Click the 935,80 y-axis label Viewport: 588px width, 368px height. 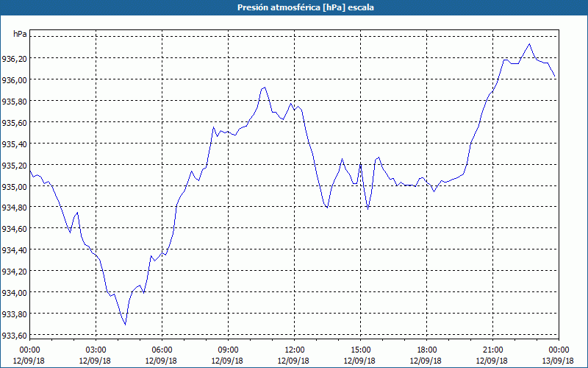[x=14, y=102]
